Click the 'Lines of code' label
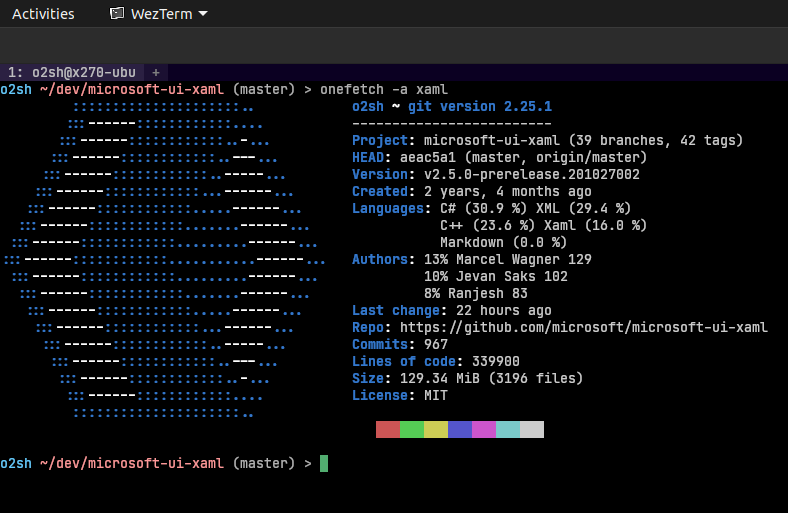 [404, 361]
